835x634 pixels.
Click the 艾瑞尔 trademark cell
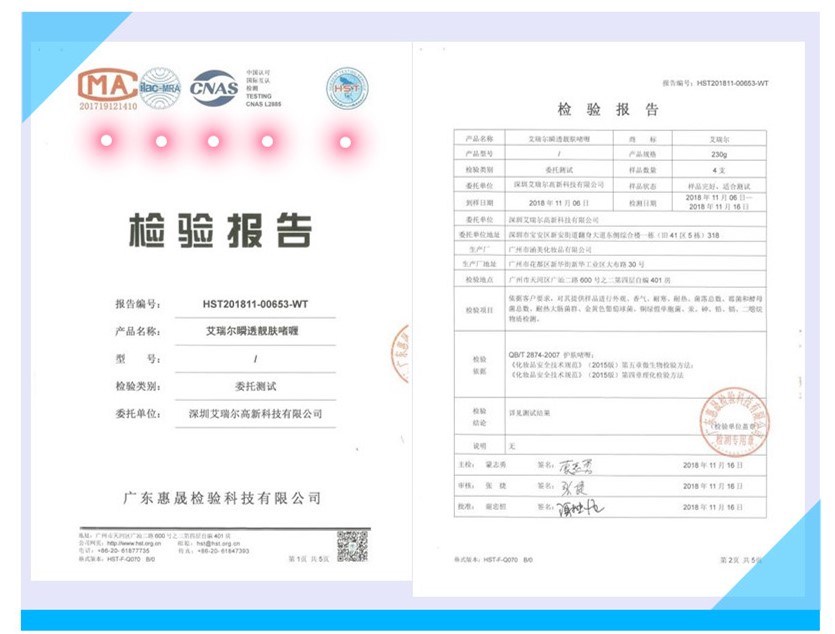tap(719, 139)
